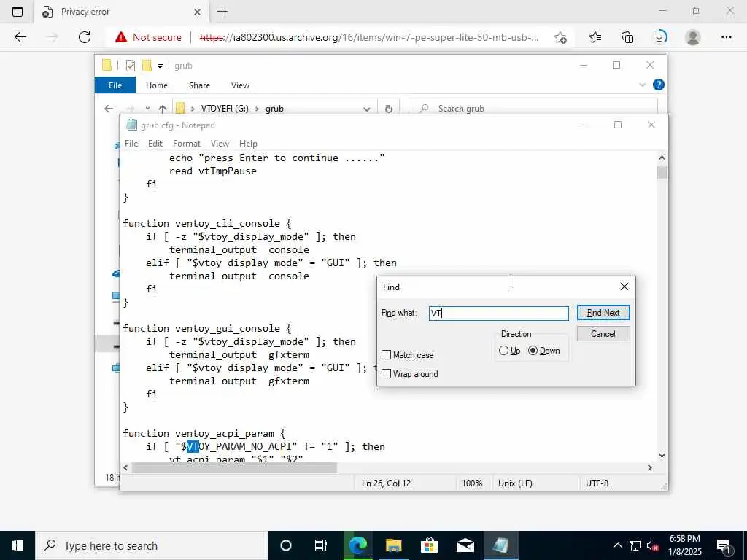Image resolution: width=747 pixels, height=560 pixels.
Task: Select the Privacy error browser tab
Action: click(x=122, y=12)
